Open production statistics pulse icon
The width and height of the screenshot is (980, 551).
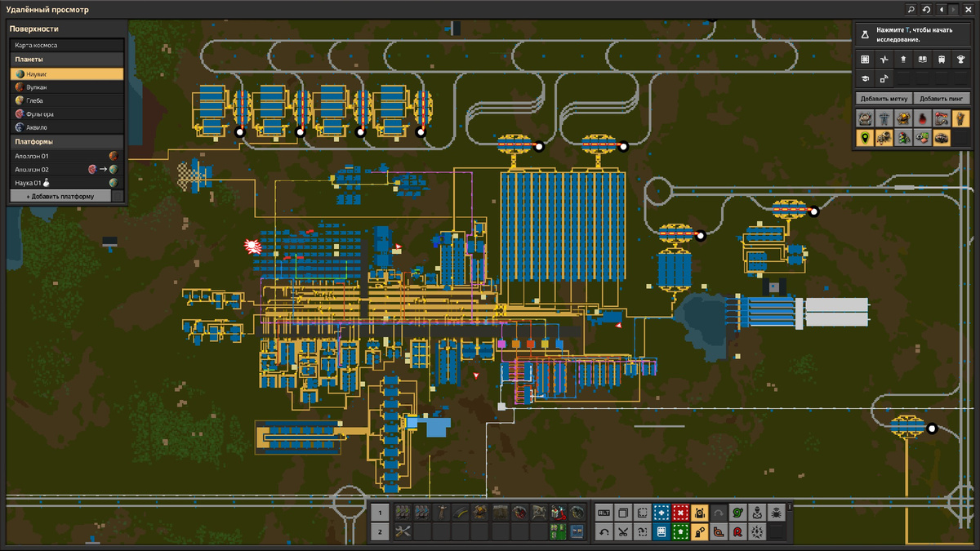point(884,60)
